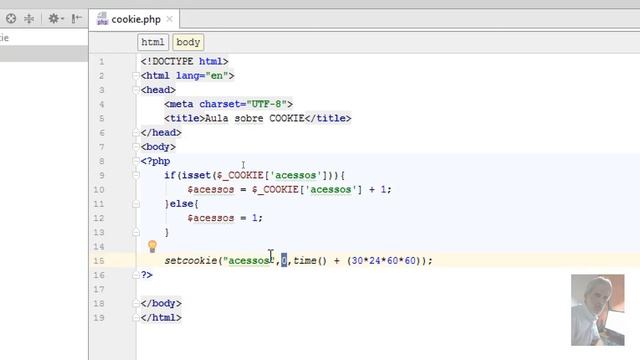Toggle fold marker at </body> line 18

point(136,303)
